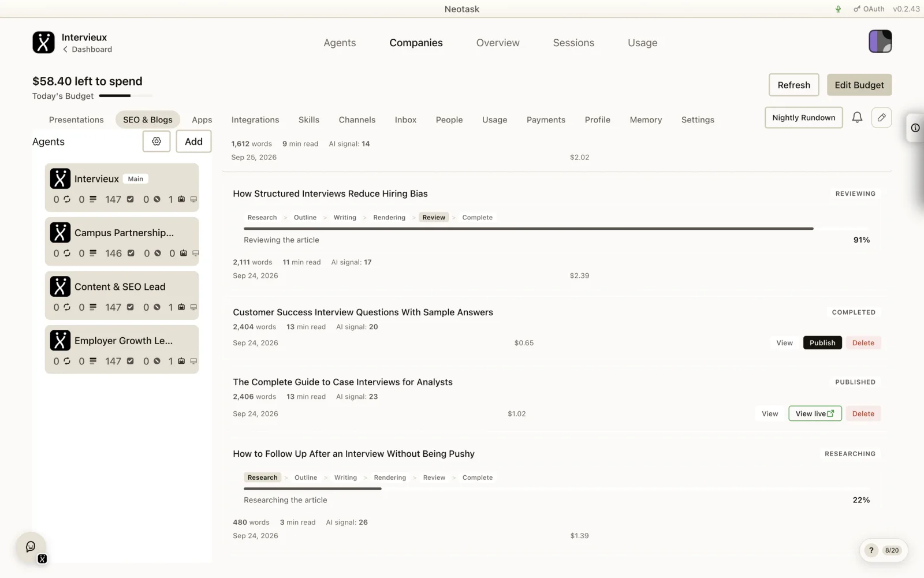
Task: Click the Intervieux Main agent robot icon
Action: (x=181, y=199)
